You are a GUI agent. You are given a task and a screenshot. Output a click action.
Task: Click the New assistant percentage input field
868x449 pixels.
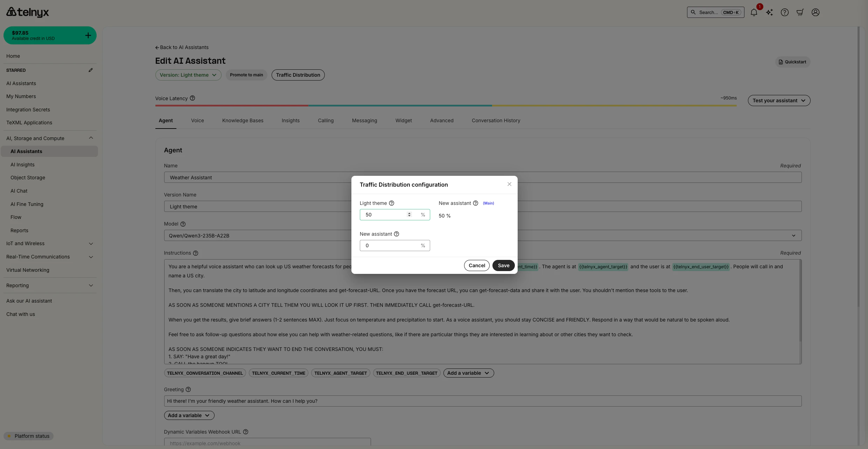coord(390,246)
